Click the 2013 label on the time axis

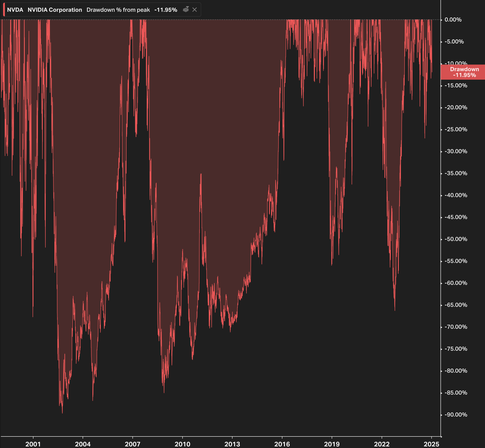tap(232, 444)
